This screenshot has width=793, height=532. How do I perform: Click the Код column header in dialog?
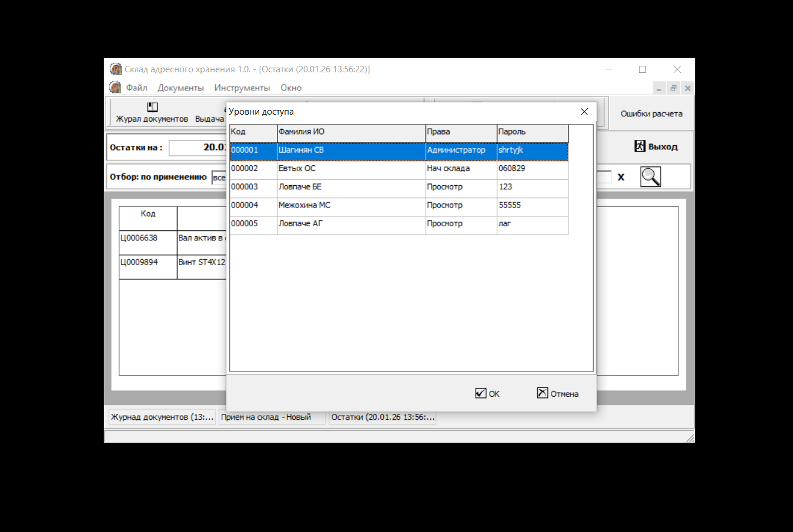(253, 133)
